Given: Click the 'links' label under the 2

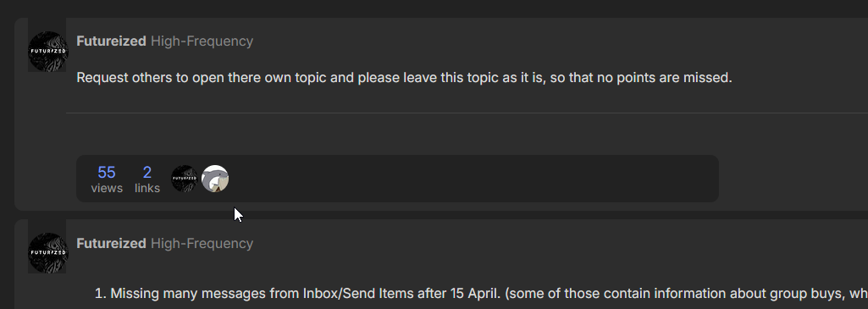Looking at the screenshot, I should click(x=147, y=188).
